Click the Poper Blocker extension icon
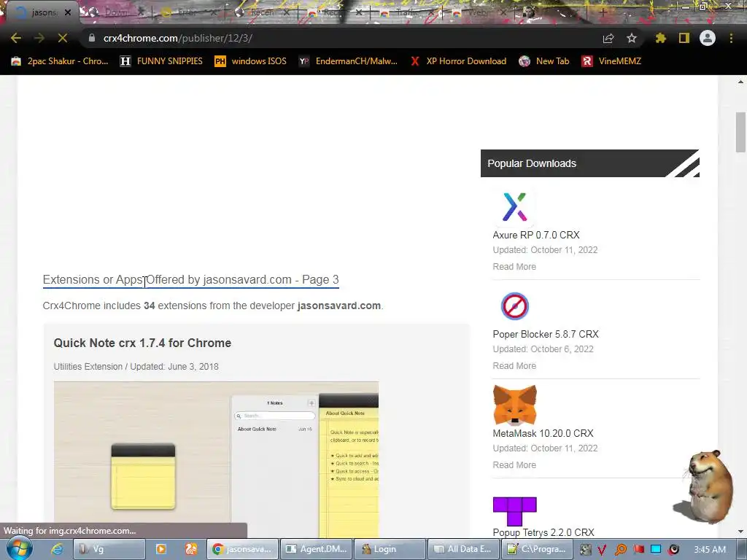Viewport: 747px width, 560px height. pos(514,306)
